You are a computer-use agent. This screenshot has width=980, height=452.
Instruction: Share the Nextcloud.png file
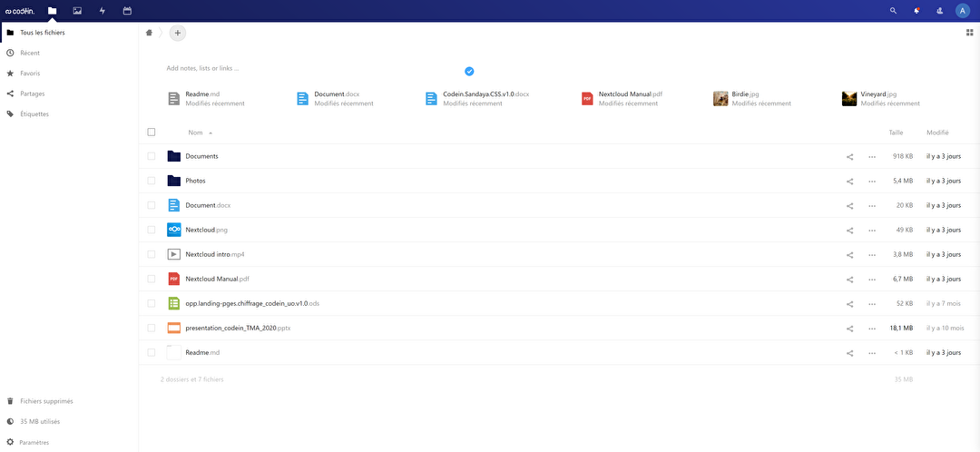pyautogui.click(x=850, y=230)
